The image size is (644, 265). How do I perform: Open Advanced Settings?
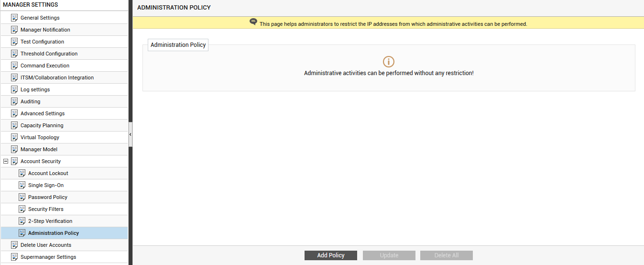tap(43, 113)
